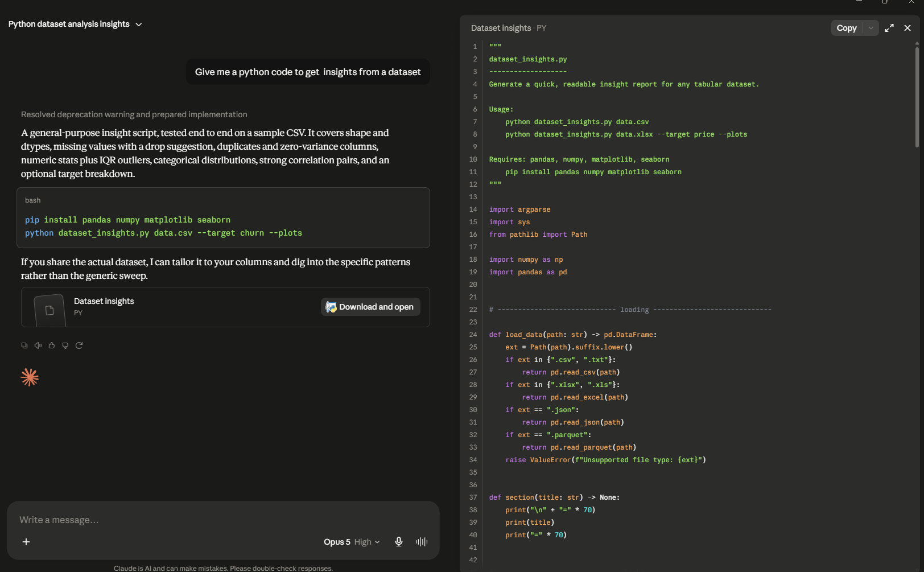The width and height of the screenshot is (924, 572).
Task: Click the pip install command line in chat
Action: (127, 220)
